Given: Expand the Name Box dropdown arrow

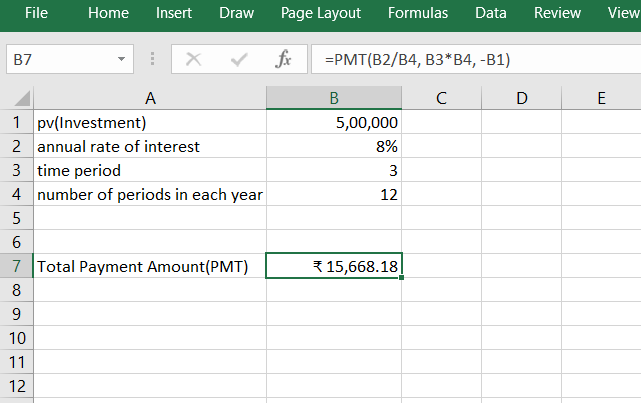Looking at the screenshot, I should point(121,60).
